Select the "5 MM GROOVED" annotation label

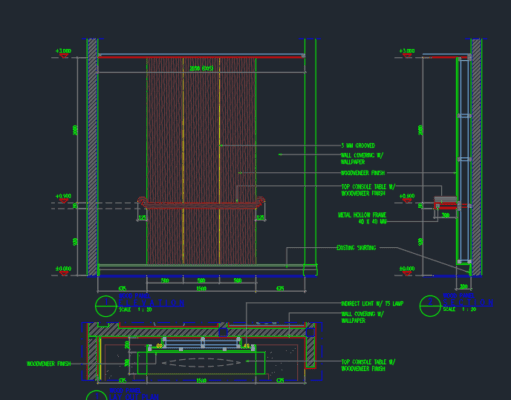click(x=358, y=146)
